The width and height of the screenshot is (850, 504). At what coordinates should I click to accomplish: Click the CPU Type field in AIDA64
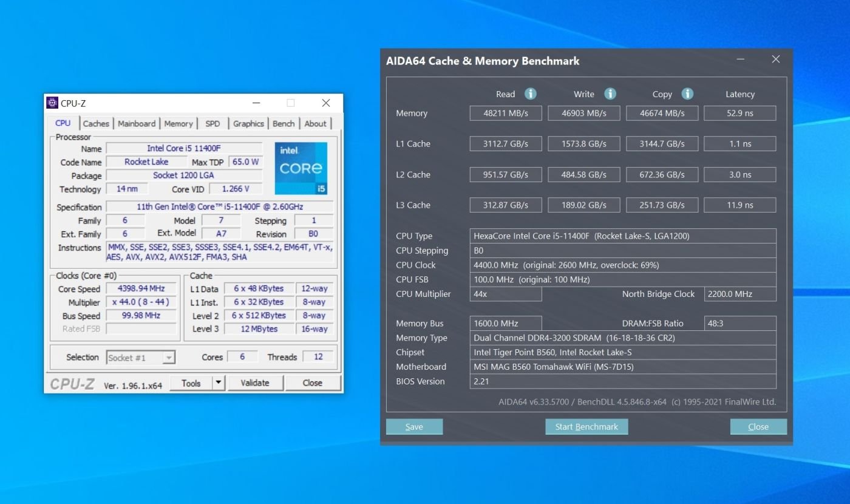pos(623,236)
